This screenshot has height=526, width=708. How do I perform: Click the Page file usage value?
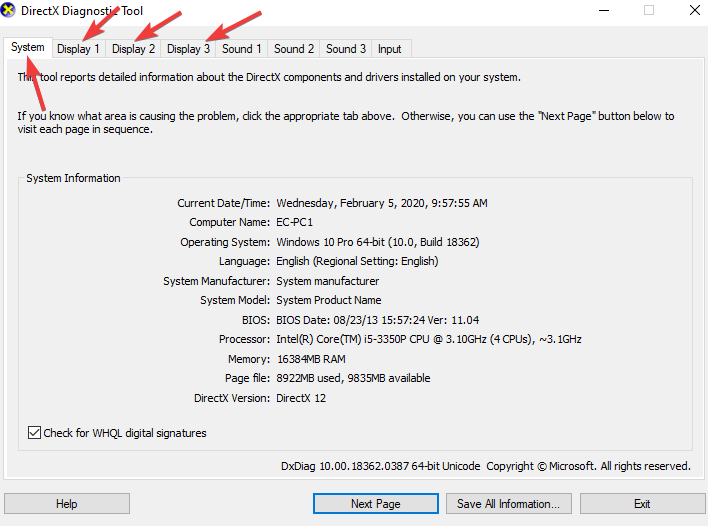point(353,378)
